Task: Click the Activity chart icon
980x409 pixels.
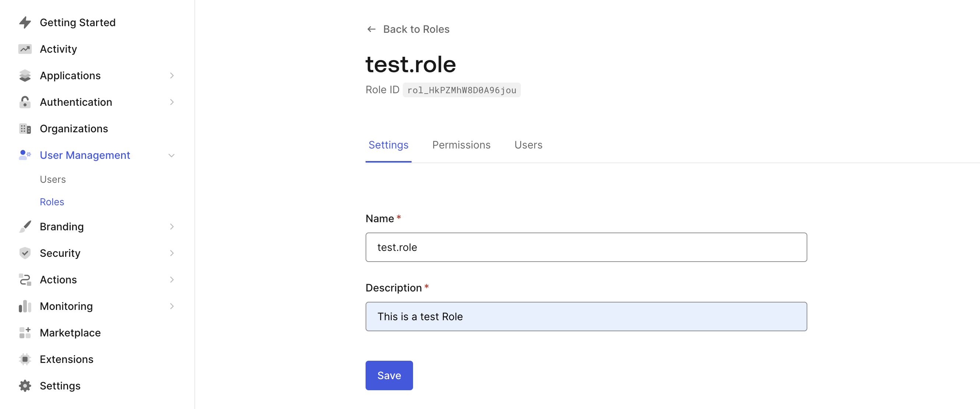Action: coord(25,49)
